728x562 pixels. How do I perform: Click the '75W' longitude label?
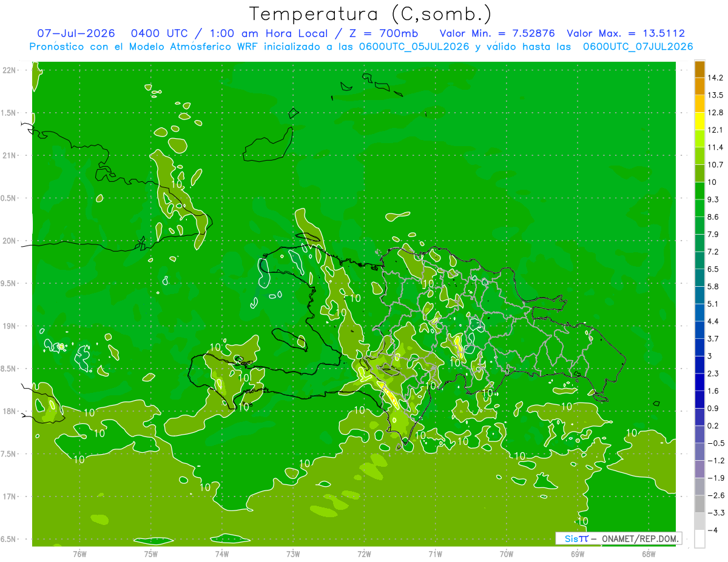(x=151, y=554)
